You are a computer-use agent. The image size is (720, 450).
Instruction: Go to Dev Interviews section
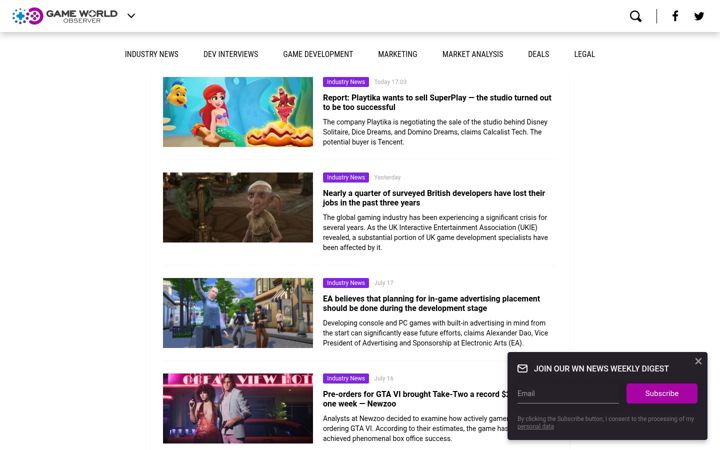pyautogui.click(x=231, y=54)
